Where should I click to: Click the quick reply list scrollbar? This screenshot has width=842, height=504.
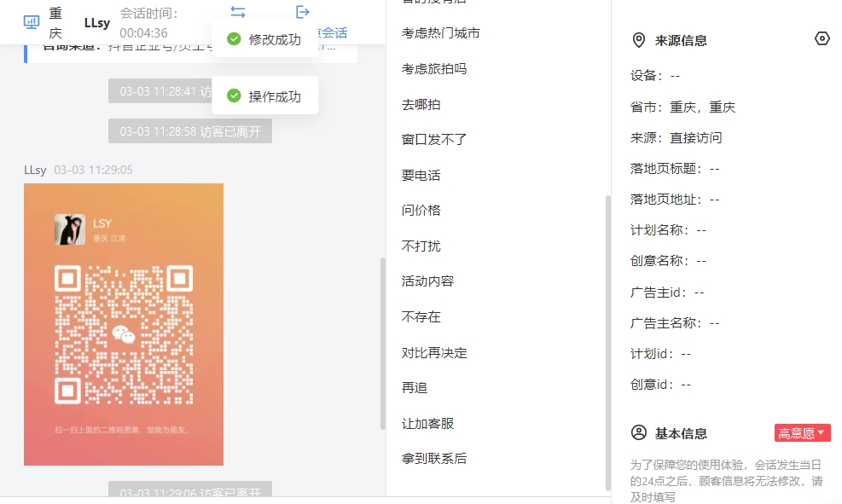click(x=608, y=343)
